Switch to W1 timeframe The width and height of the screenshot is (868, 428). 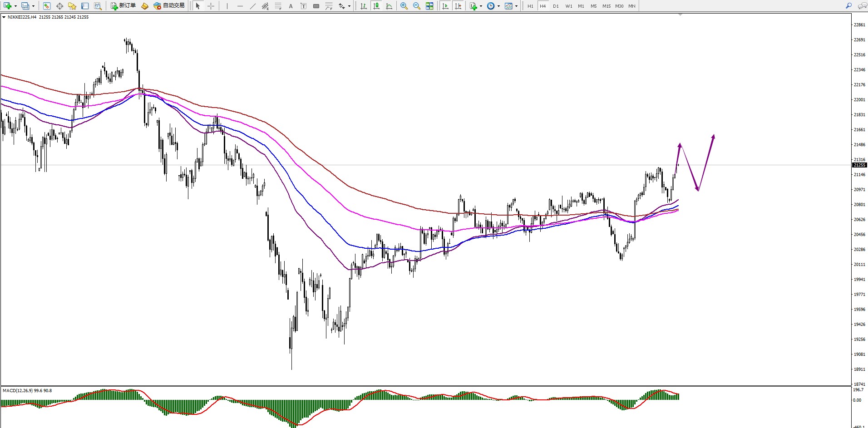point(568,6)
